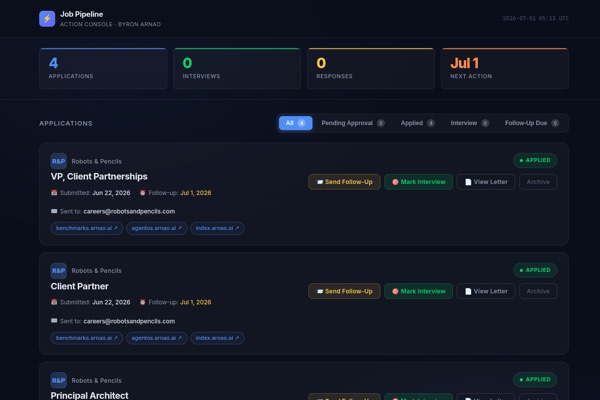The width and height of the screenshot is (600, 400).
Task: Click careers@robotsandpencils.com on VP, Client Partnerships card
Action: point(129,211)
